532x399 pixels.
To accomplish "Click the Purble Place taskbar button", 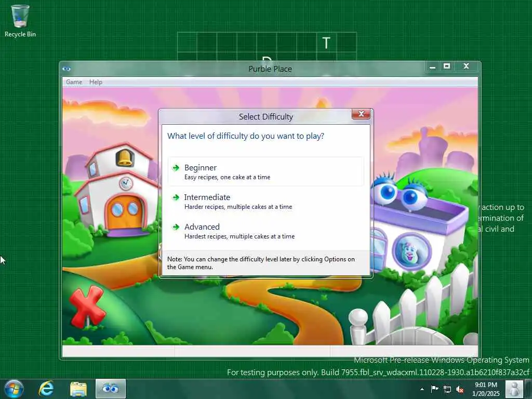I will (110, 389).
